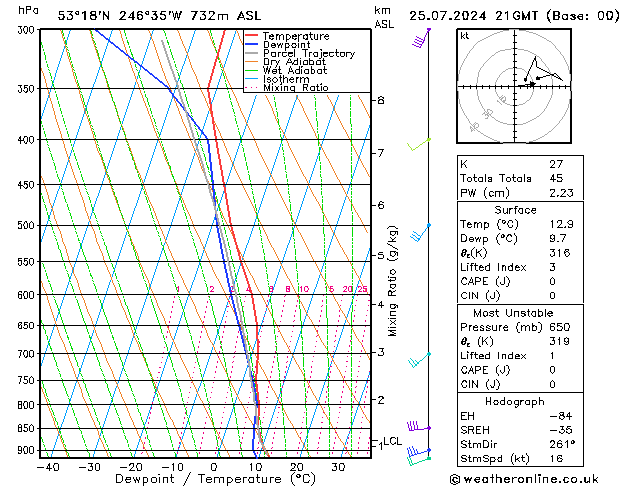Image resolution: width=629 pixels, height=486 pixels.
Task: Select the Mixing Ratio legend entry
Action: point(300,88)
